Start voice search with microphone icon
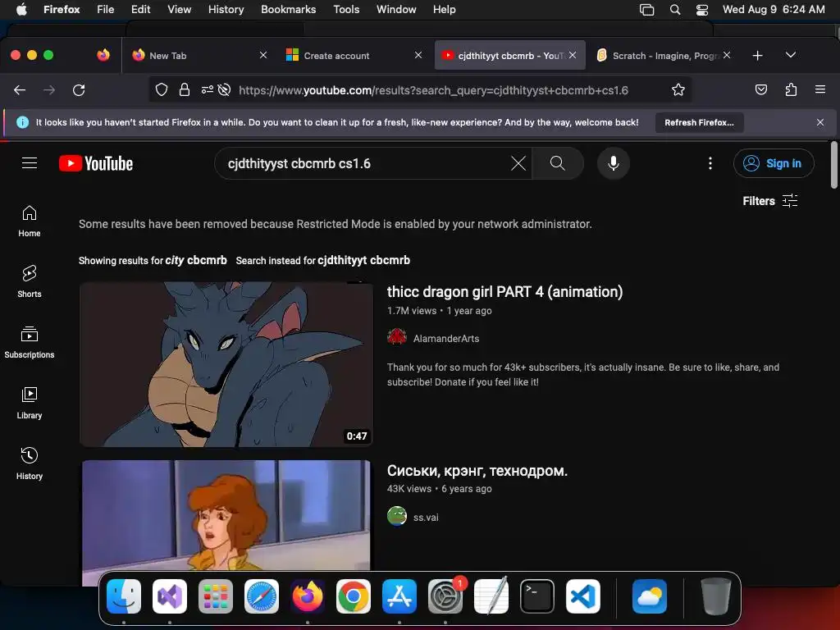Viewport: 840px width, 630px height. [x=614, y=163]
